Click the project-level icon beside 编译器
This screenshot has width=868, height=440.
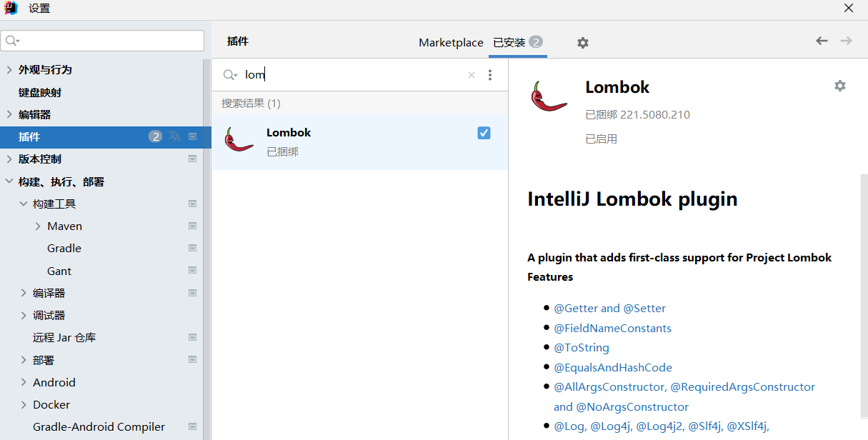(x=192, y=293)
